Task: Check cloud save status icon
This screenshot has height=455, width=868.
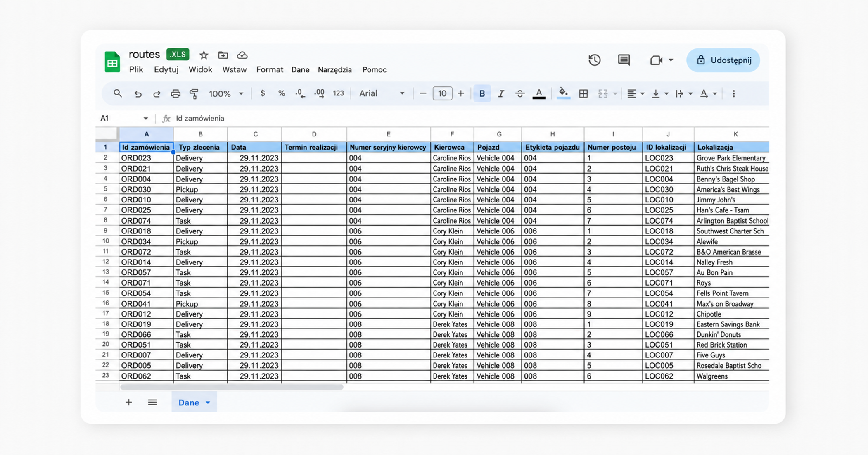Action: (x=242, y=55)
